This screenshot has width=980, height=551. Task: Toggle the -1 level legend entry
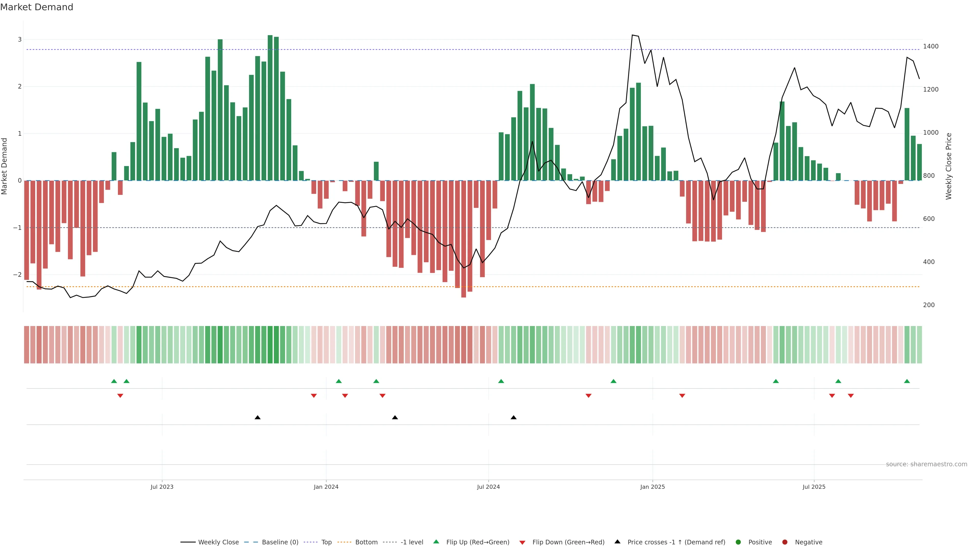pos(412,542)
